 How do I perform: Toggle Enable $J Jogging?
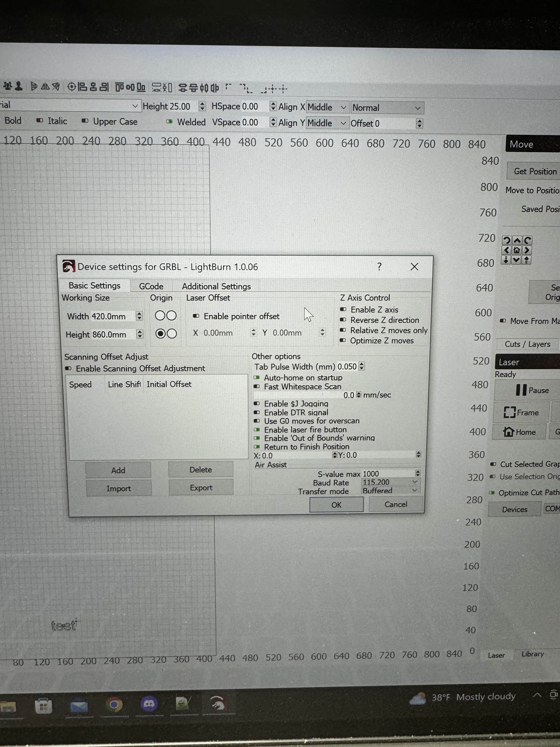[x=257, y=404]
